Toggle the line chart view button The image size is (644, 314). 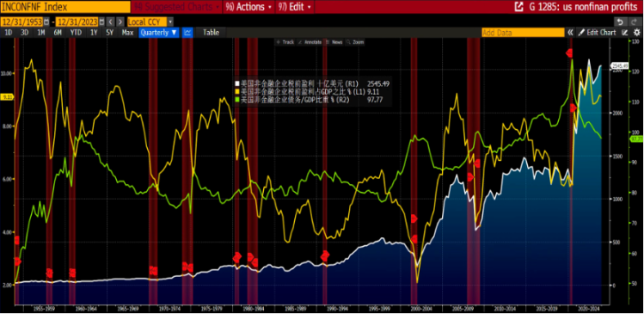coord(187,33)
